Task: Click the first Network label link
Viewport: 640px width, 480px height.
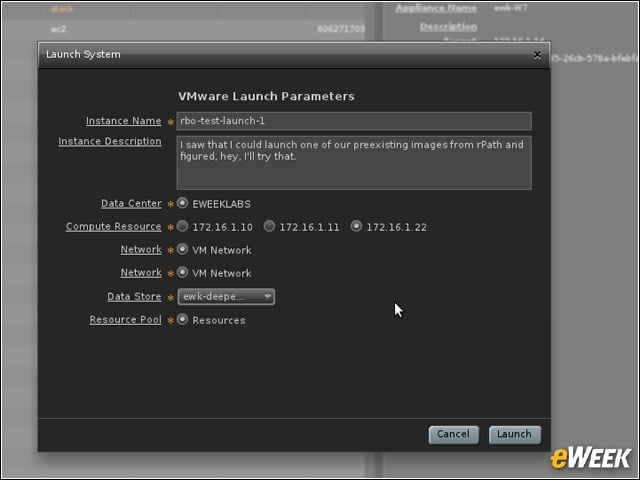Action: click(x=141, y=250)
